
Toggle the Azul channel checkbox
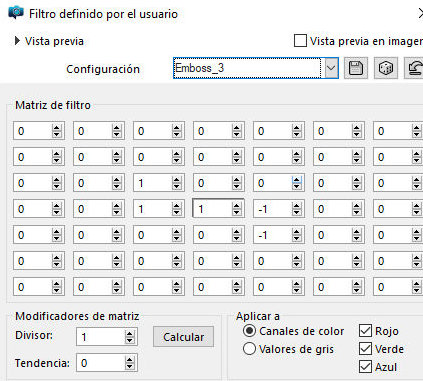click(x=365, y=367)
